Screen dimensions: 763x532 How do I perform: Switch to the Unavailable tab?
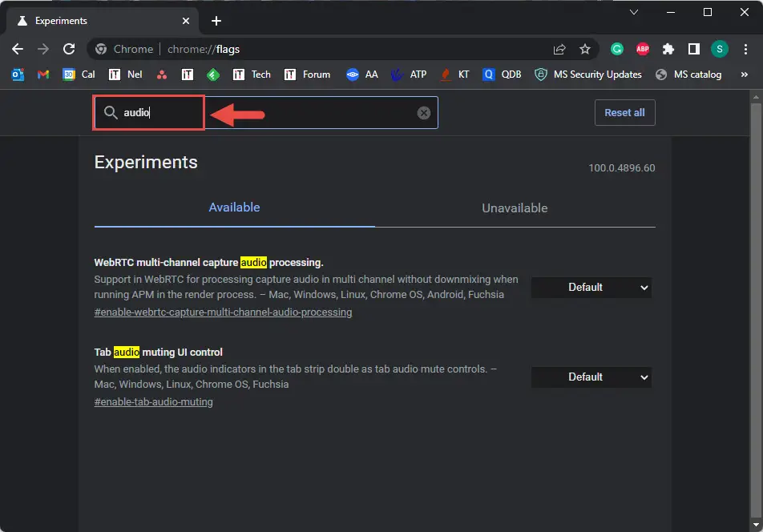pos(515,208)
